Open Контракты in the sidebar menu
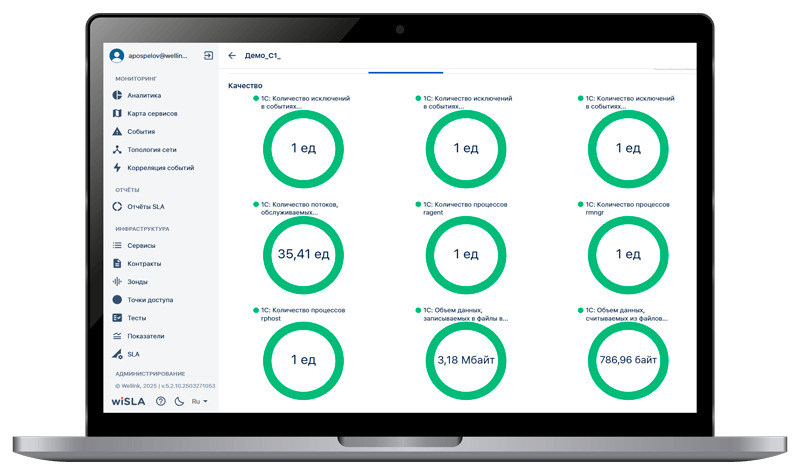This screenshot has height=475, width=800. pyautogui.click(x=144, y=264)
